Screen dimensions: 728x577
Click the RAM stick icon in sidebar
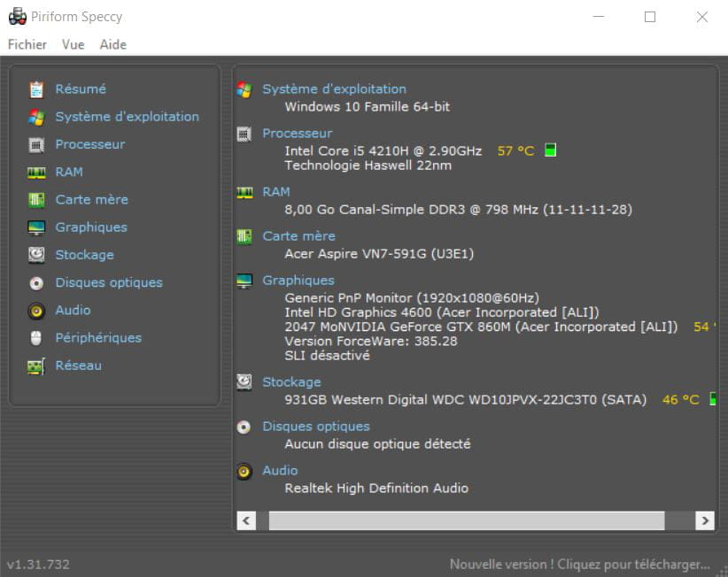click(x=36, y=173)
